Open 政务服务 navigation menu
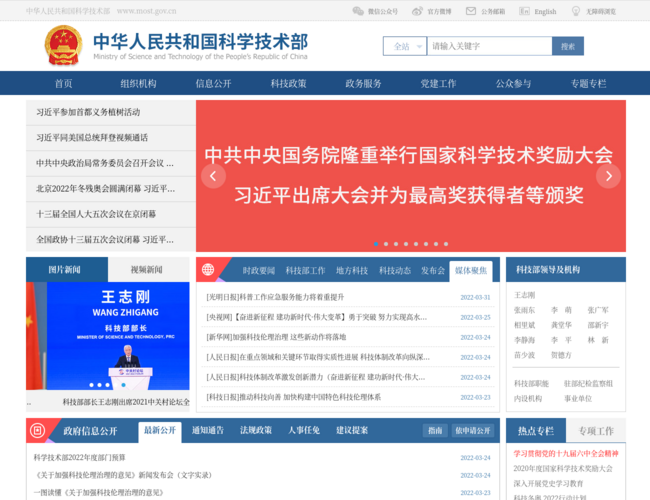Image resolution: width=650 pixels, height=500 pixels. pos(364,83)
